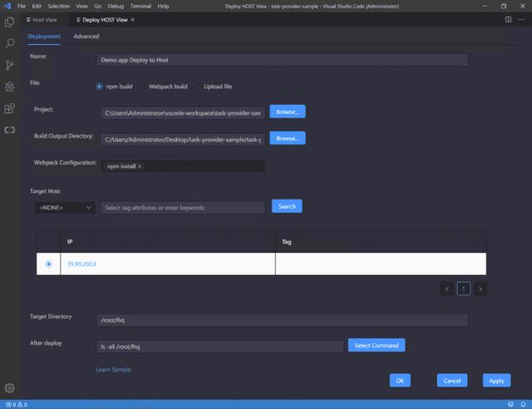Screen dimensions: 532x409
Task: Click the Select Command button
Action: tap(377, 345)
